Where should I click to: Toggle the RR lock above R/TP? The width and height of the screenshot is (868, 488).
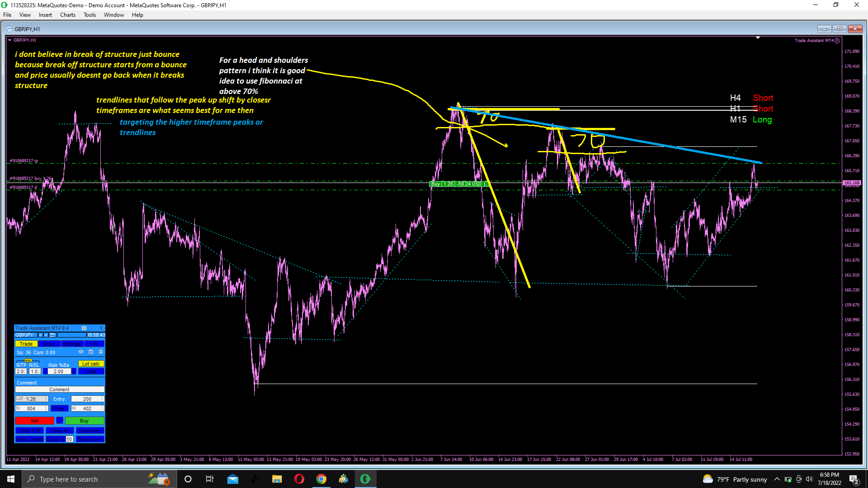click(28, 361)
